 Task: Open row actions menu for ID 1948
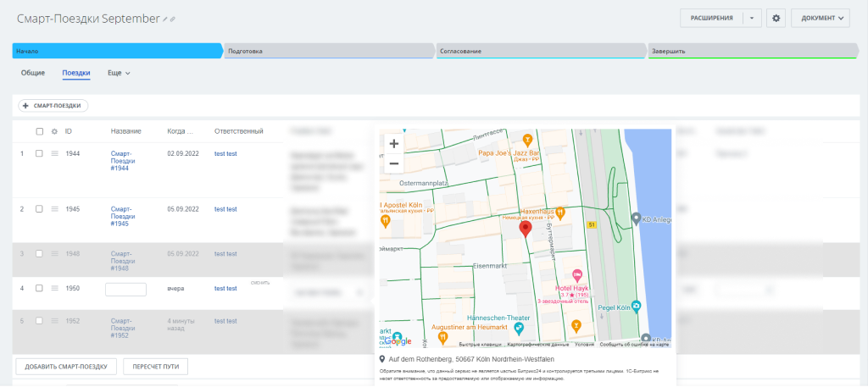(55, 254)
